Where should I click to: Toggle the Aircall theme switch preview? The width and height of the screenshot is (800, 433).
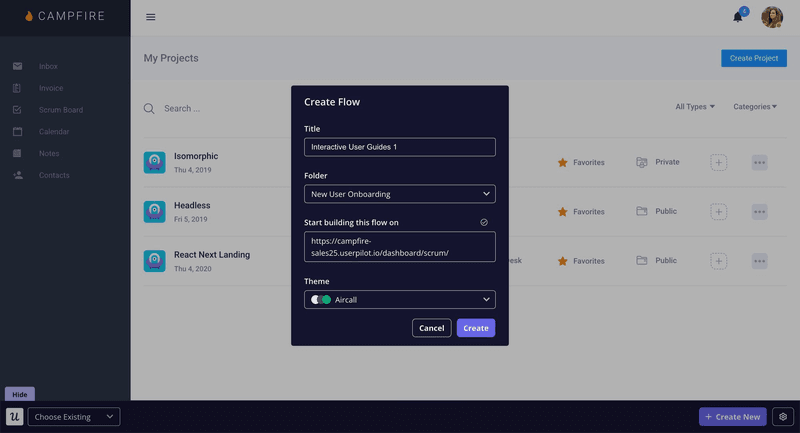pyautogui.click(x=320, y=300)
